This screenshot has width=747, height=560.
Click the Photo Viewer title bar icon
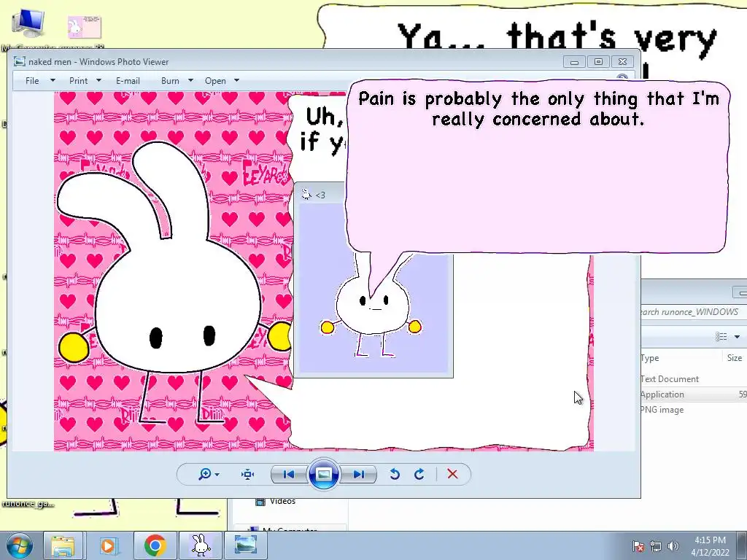click(19, 61)
